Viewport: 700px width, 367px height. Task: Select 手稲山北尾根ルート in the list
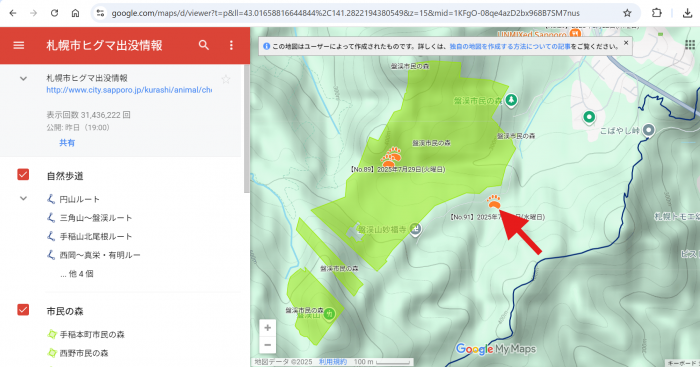click(96, 236)
